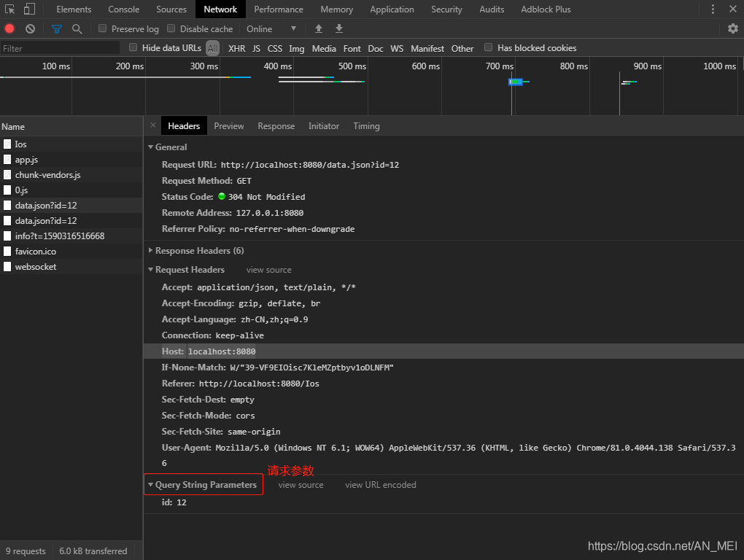This screenshot has width=744, height=560.
Task: Click view source beside Request Headers
Action: [x=268, y=270]
